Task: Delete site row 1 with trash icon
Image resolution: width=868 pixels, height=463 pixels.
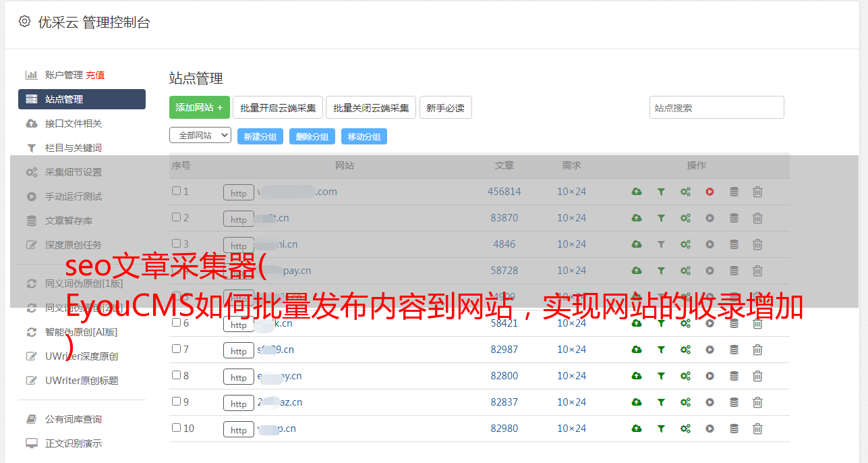Action: pyautogui.click(x=757, y=192)
